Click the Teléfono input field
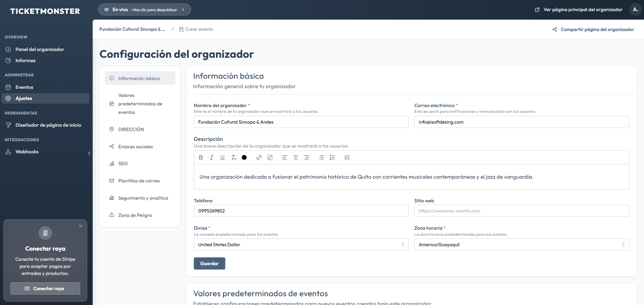Image resolution: width=644 pixels, height=305 pixels. click(301, 211)
